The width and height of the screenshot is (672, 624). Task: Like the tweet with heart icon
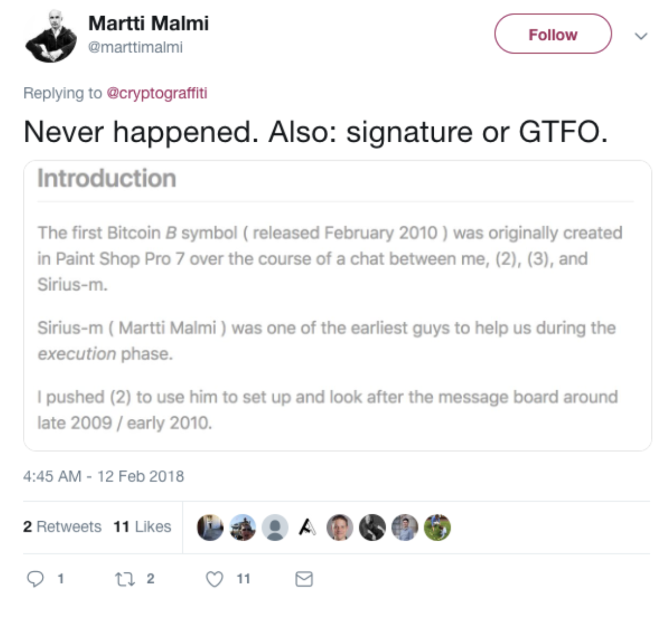pos(214,579)
